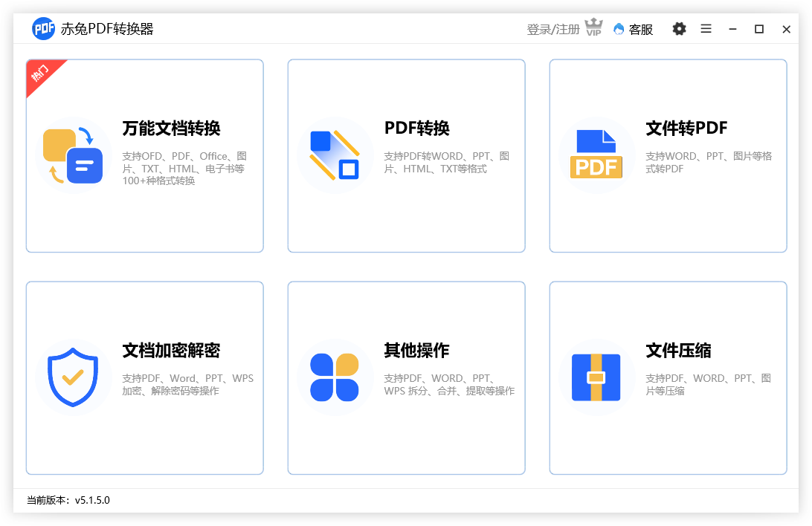This screenshot has width=812, height=526.
Task: Expand the hamburger menu
Action: click(706, 28)
